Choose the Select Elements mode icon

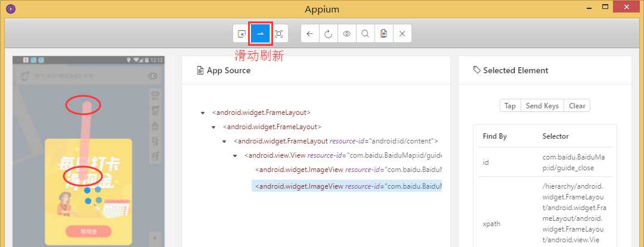pyautogui.click(x=242, y=33)
